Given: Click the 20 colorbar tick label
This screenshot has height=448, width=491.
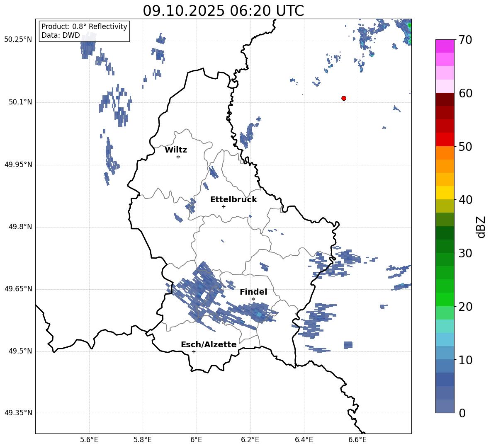Looking at the screenshot, I should [x=465, y=307].
